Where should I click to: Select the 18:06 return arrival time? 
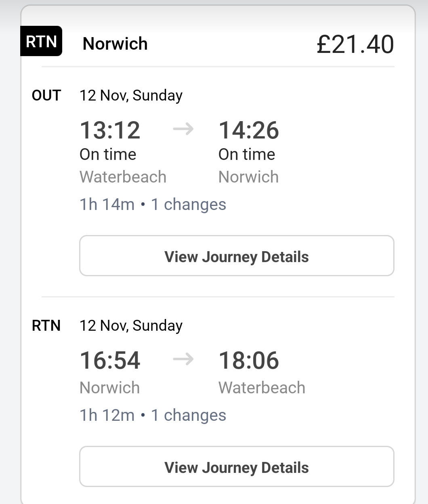[x=249, y=360]
